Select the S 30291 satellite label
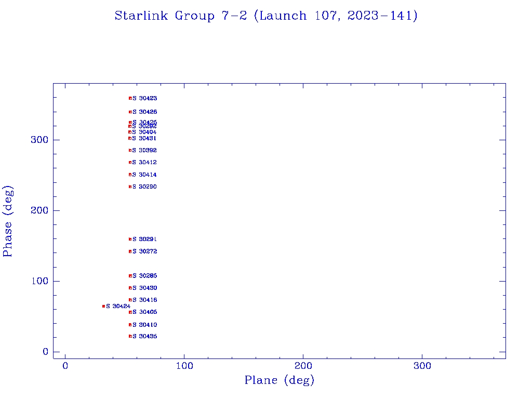 pyautogui.click(x=144, y=239)
